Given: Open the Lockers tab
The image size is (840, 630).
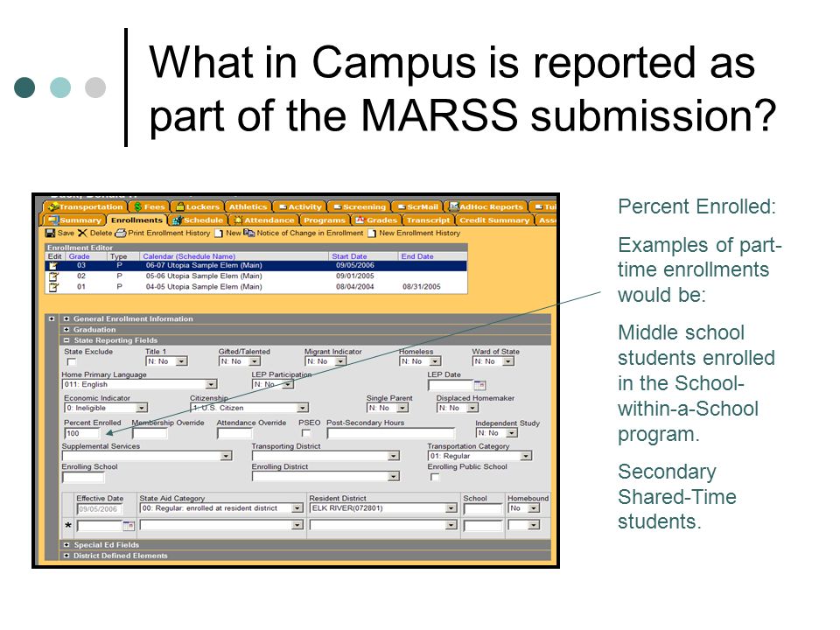Looking at the screenshot, I should tap(198, 206).
